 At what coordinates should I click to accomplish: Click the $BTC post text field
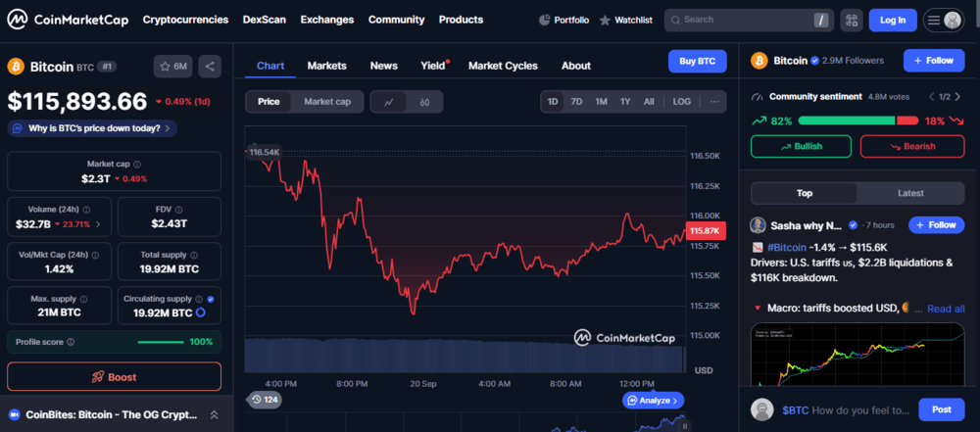coord(847,410)
